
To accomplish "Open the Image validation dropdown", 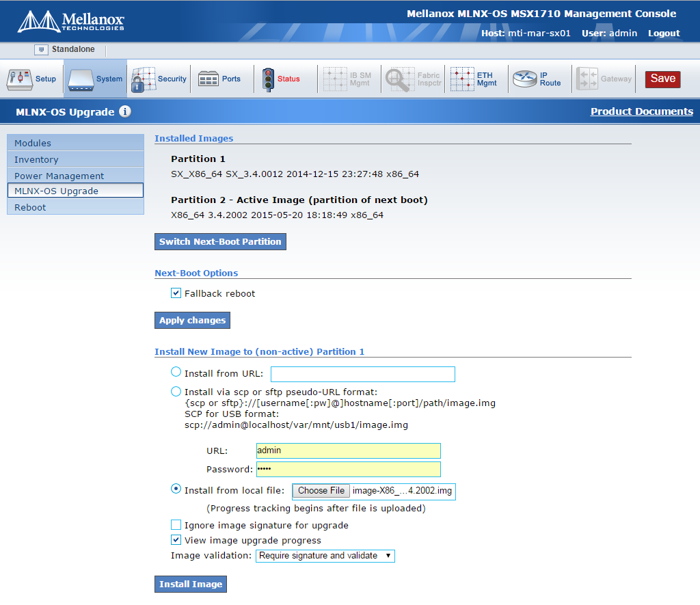I will 325,556.
